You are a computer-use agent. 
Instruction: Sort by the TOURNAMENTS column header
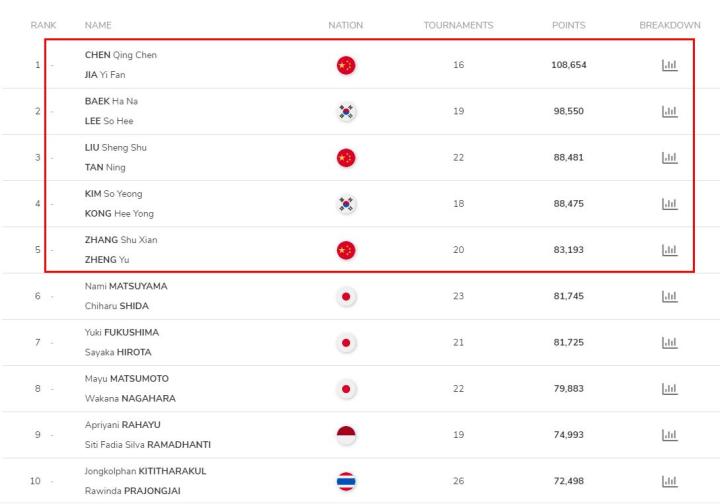pos(458,25)
